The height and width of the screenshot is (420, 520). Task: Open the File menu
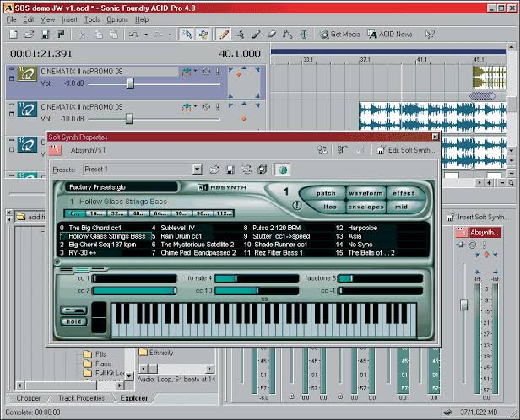click(11, 20)
